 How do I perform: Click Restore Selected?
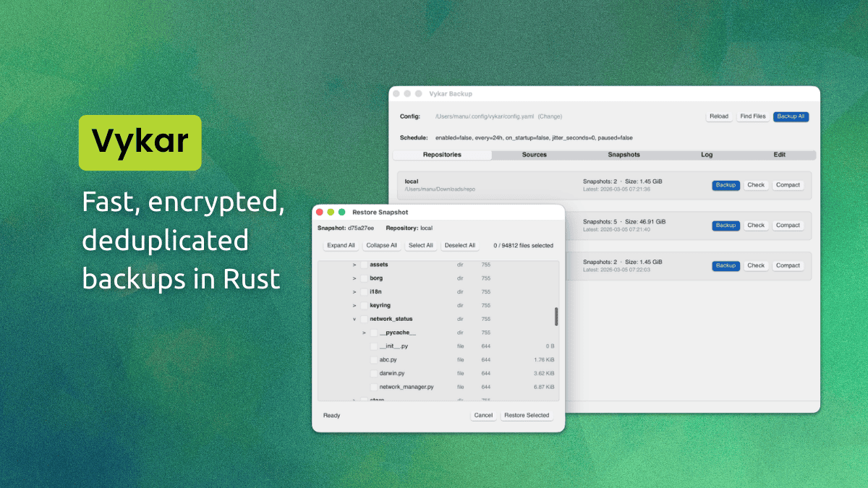[527, 415]
